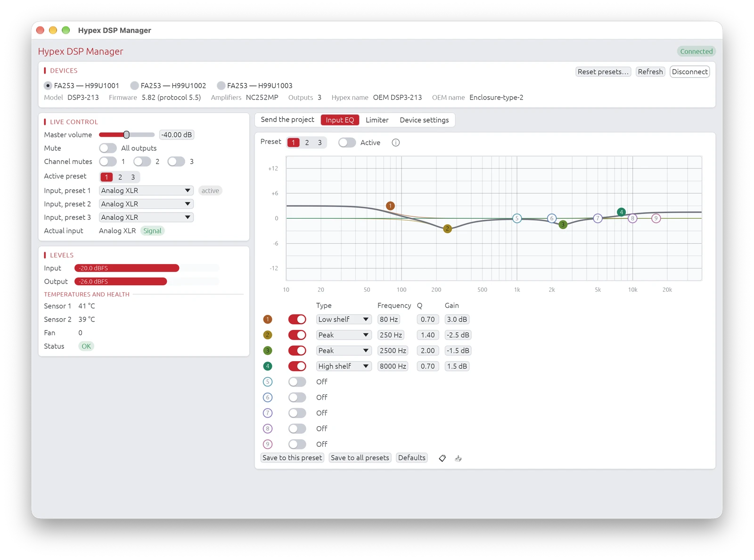Open band 3 Peak type dropdown
754x560 pixels.
coord(344,351)
